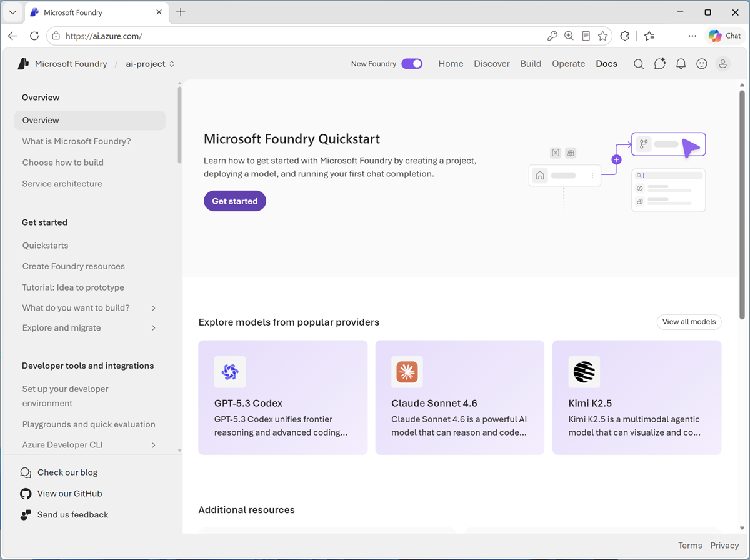
Task: Go to the Discover tab
Action: tap(492, 64)
